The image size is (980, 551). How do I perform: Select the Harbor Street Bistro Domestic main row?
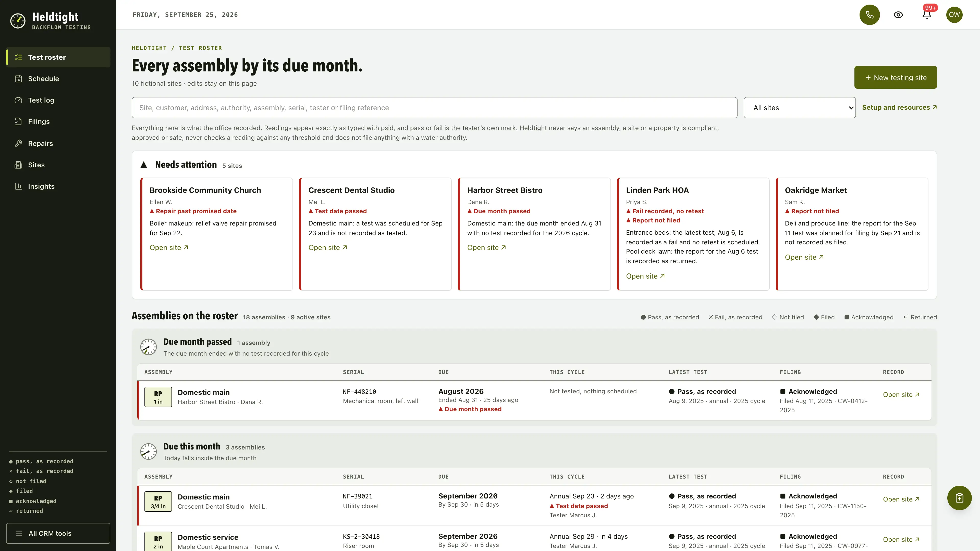[x=534, y=400]
